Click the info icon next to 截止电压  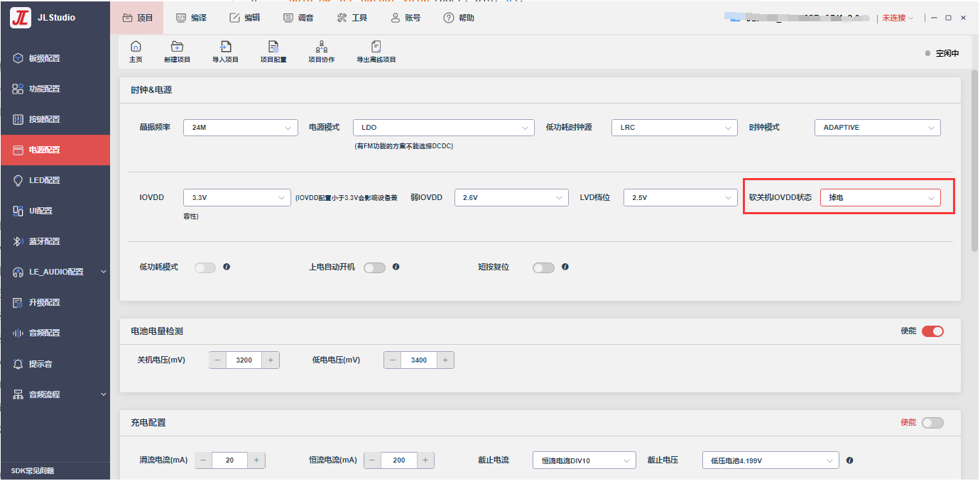(x=850, y=460)
